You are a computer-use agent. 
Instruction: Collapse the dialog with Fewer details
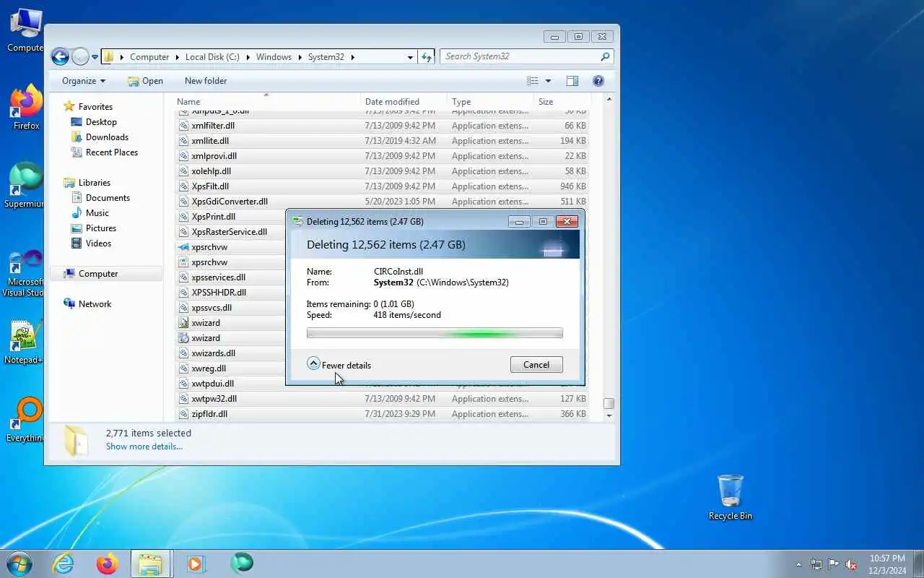pos(339,365)
